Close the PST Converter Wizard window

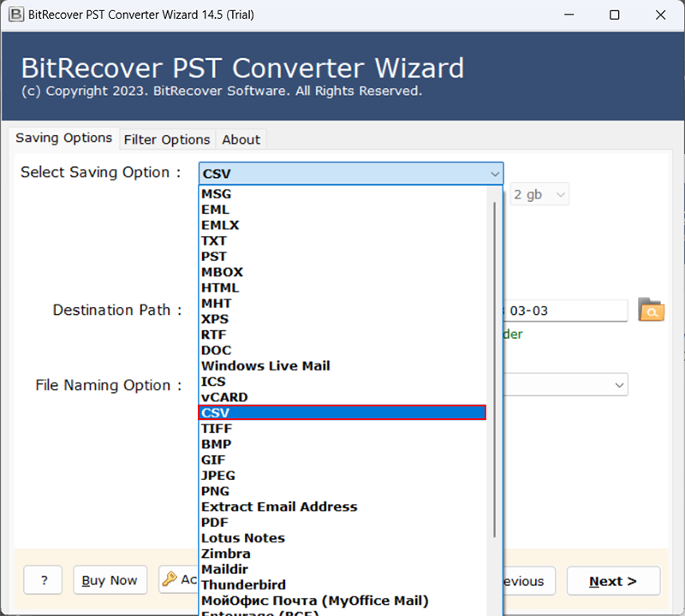click(x=661, y=15)
